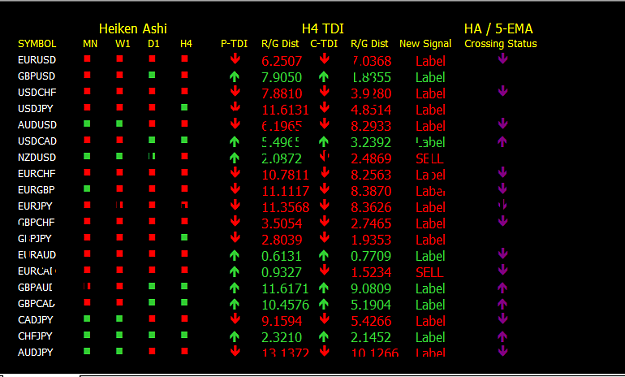Select the green MN square for AUDUSD
This screenshot has height=377, width=625.
[87, 124]
